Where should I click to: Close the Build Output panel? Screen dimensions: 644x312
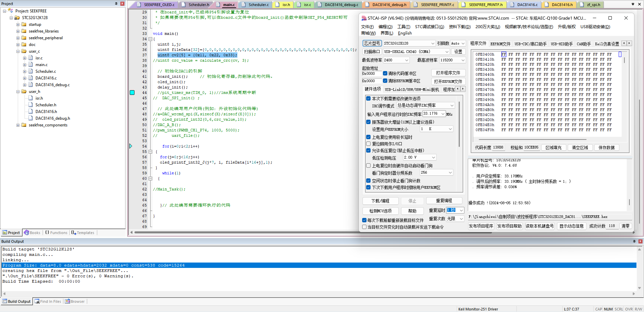tap(640, 241)
